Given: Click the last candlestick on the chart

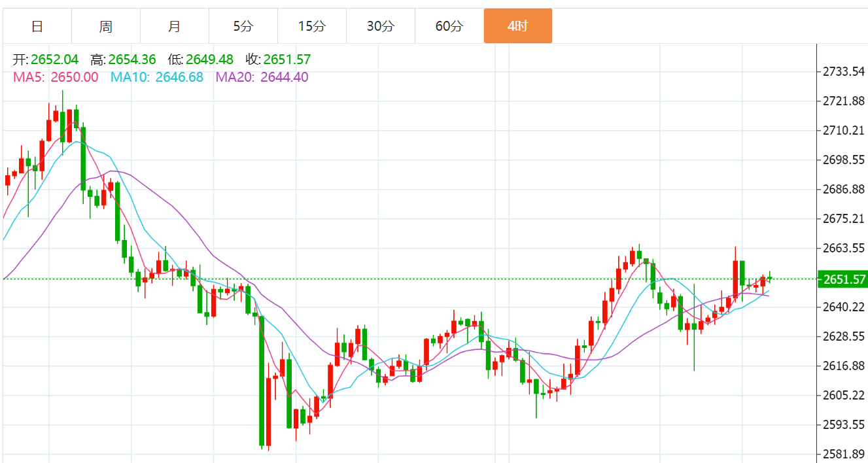Looking at the screenshot, I should [770, 277].
